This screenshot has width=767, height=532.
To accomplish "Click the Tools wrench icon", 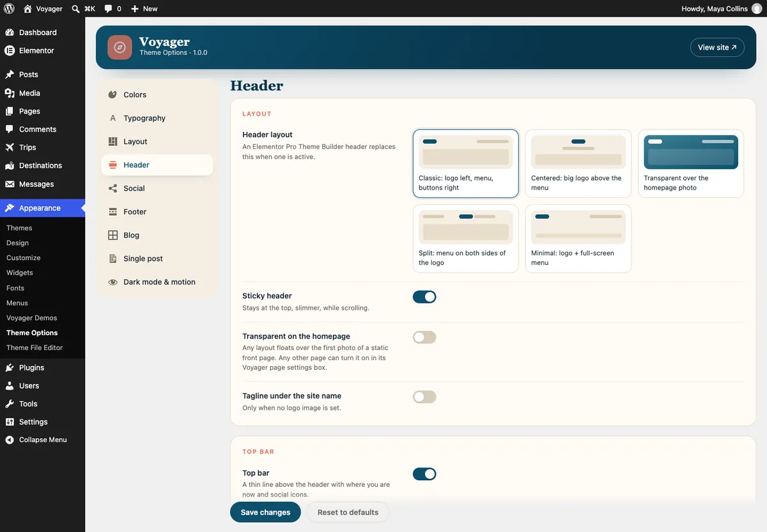I will coord(10,404).
